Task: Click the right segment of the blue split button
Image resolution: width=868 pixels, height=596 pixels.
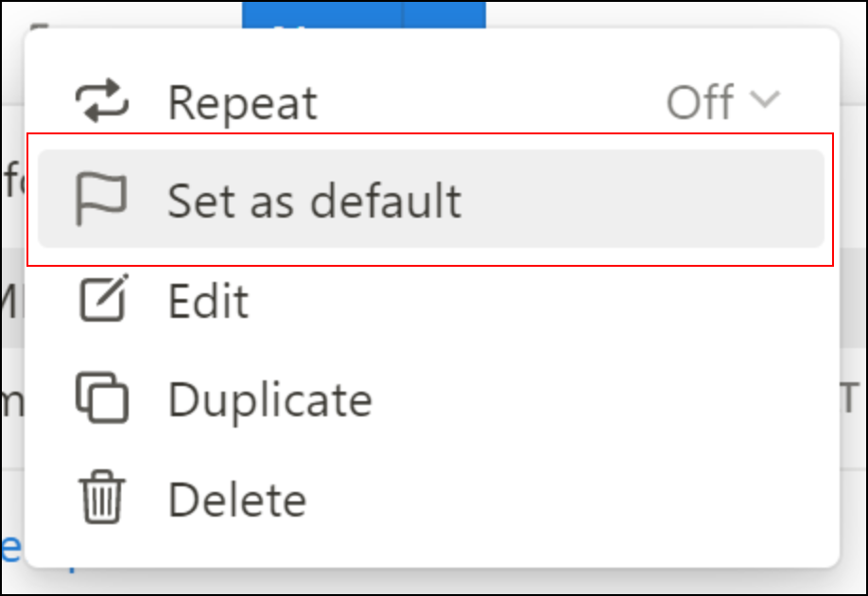Action: (x=445, y=14)
